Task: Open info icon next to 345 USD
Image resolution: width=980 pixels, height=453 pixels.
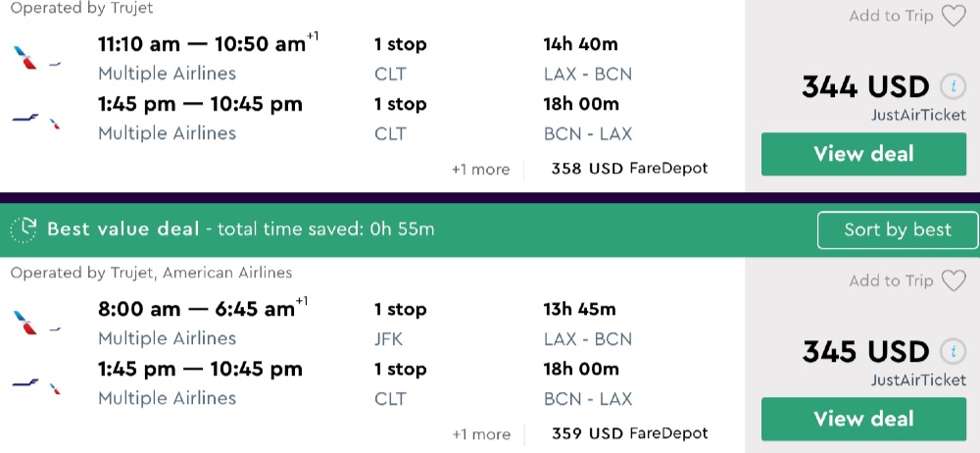Action: [x=950, y=351]
